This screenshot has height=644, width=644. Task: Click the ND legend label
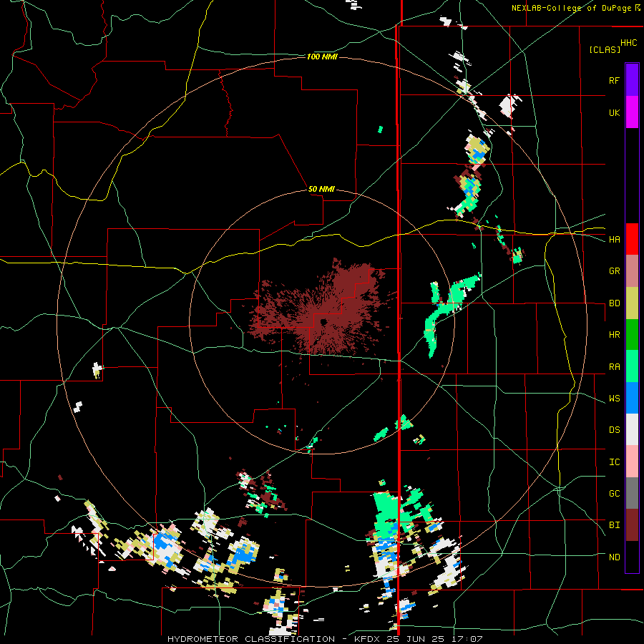(614, 557)
